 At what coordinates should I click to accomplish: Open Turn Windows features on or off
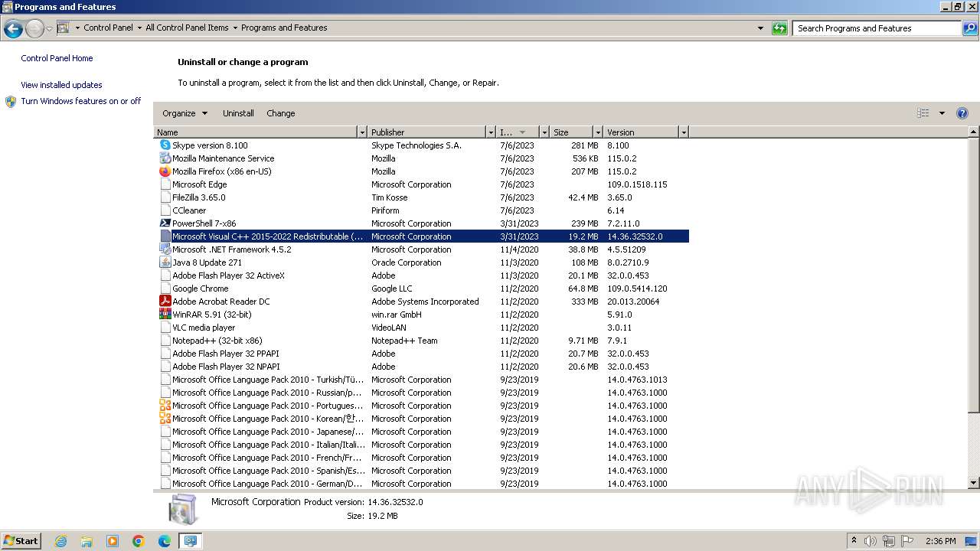pos(81,101)
